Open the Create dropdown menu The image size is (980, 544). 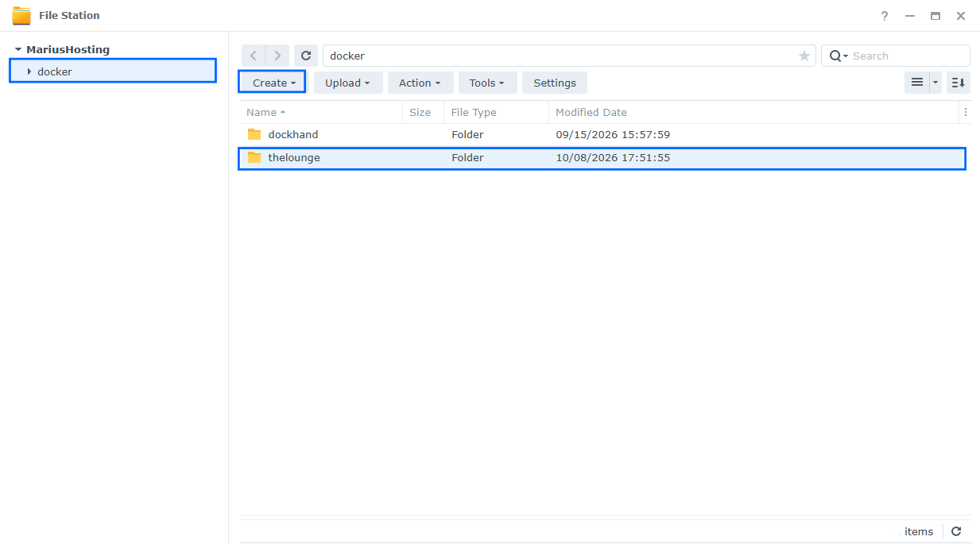pos(273,83)
